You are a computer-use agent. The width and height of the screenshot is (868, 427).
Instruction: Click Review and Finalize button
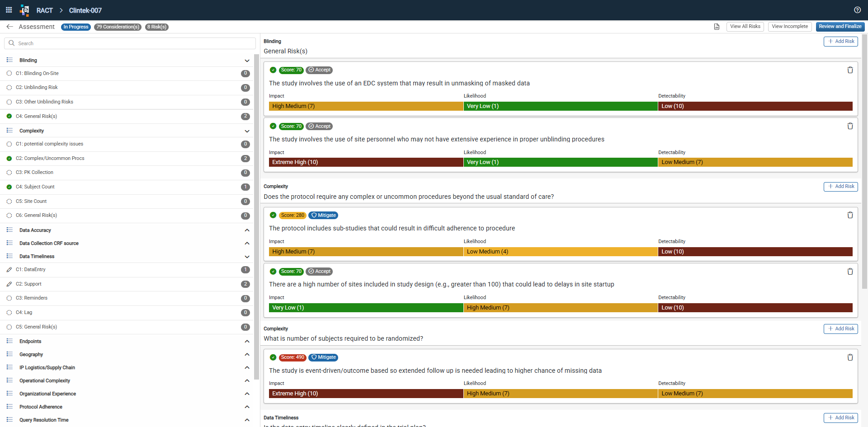[840, 27]
